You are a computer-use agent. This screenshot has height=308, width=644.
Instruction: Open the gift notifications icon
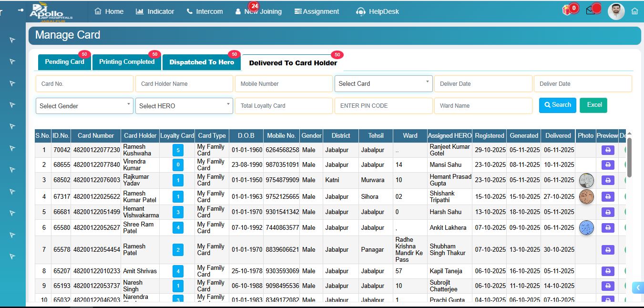[567, 10]
